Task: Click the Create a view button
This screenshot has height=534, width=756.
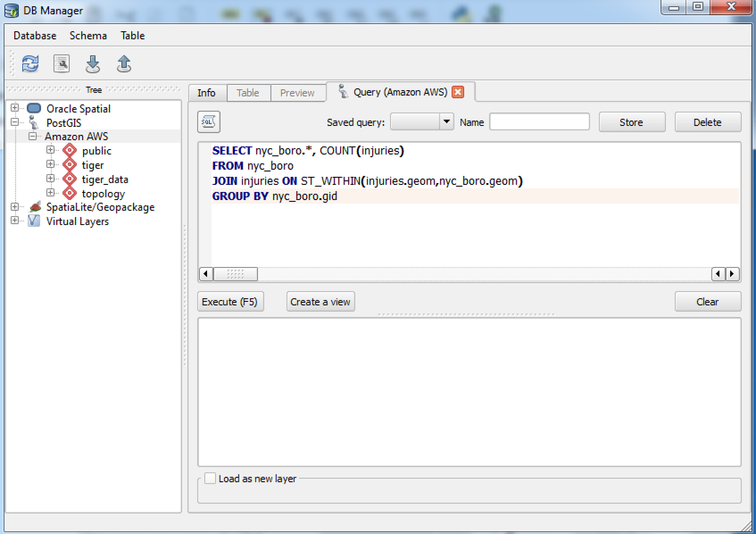Action: pos(320,302)
